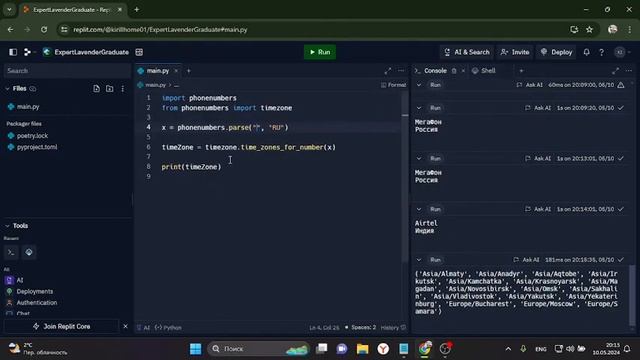Switch to the Shell tab
The height and width of the screenshot is (360, 640).
pyautogui.click(x=484, y=71)
